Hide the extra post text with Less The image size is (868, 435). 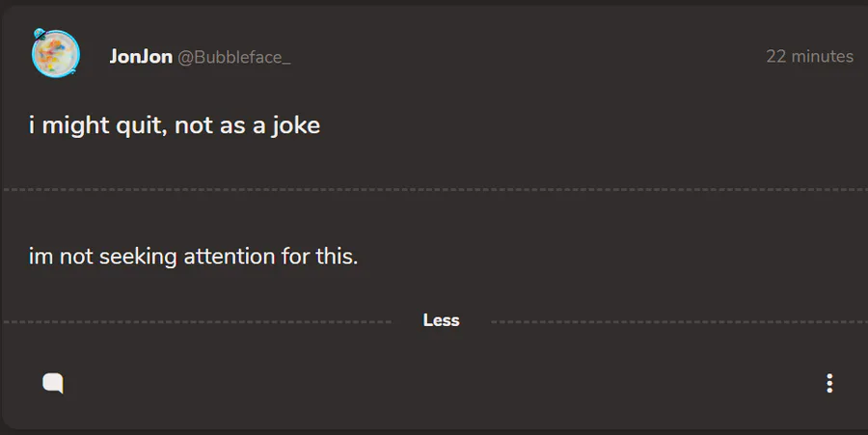point(441,320)
